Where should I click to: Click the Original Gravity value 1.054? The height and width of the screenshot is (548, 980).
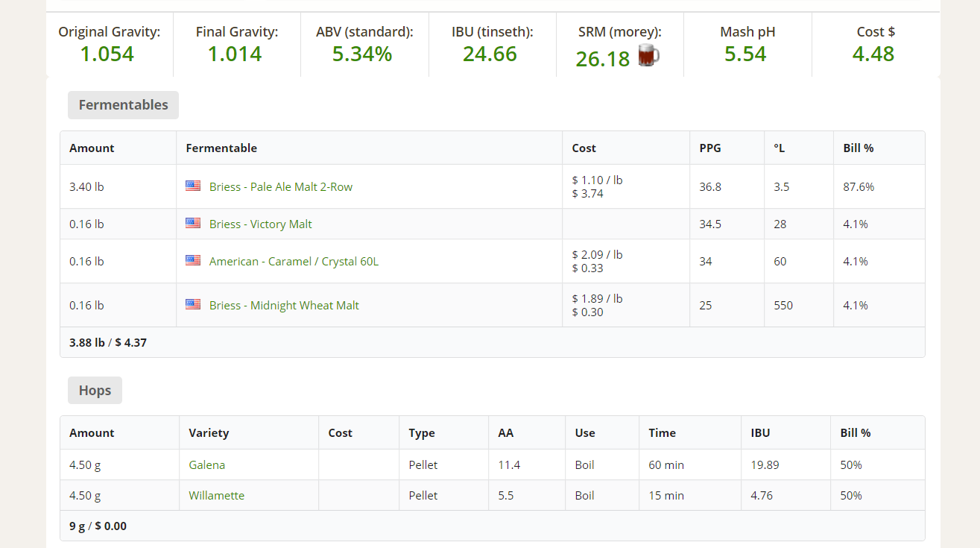107,54
